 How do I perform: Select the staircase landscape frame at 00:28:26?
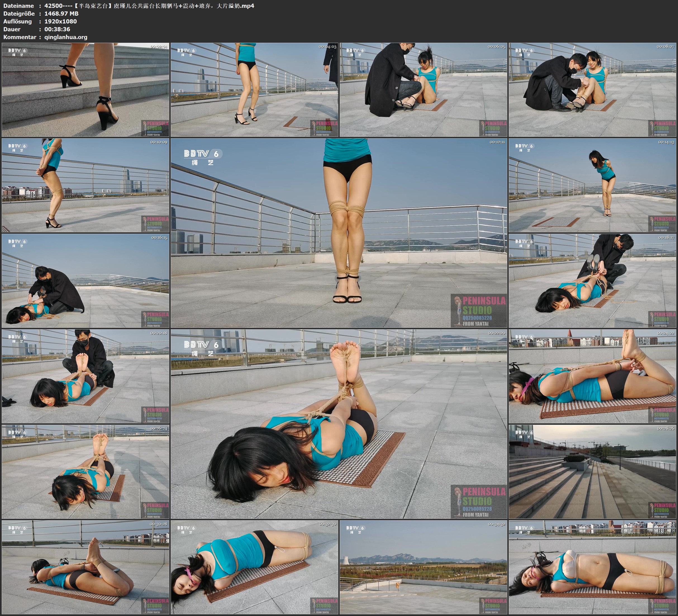593,471
